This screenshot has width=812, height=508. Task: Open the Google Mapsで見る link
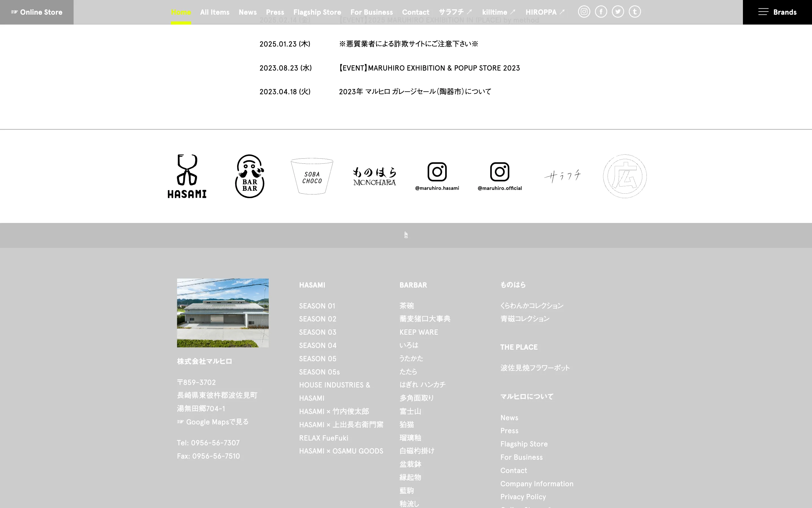click(x=213, y=422)
